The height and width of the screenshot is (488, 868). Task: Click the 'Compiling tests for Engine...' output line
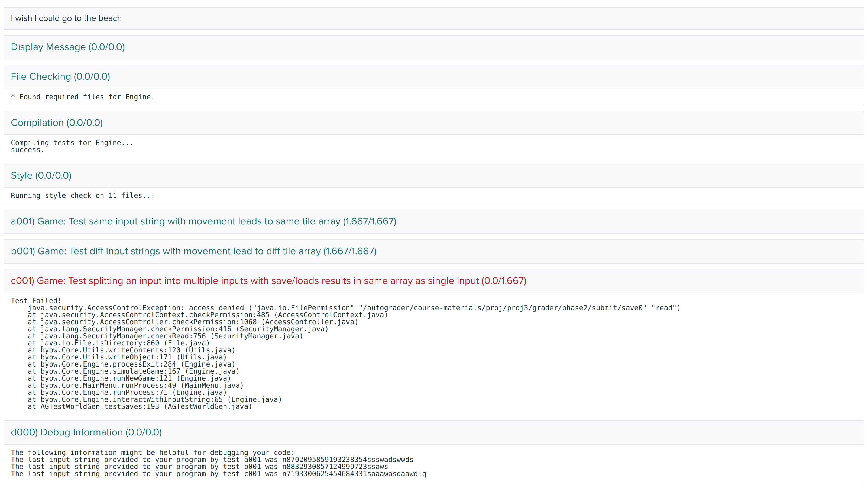tap(72, 143)
